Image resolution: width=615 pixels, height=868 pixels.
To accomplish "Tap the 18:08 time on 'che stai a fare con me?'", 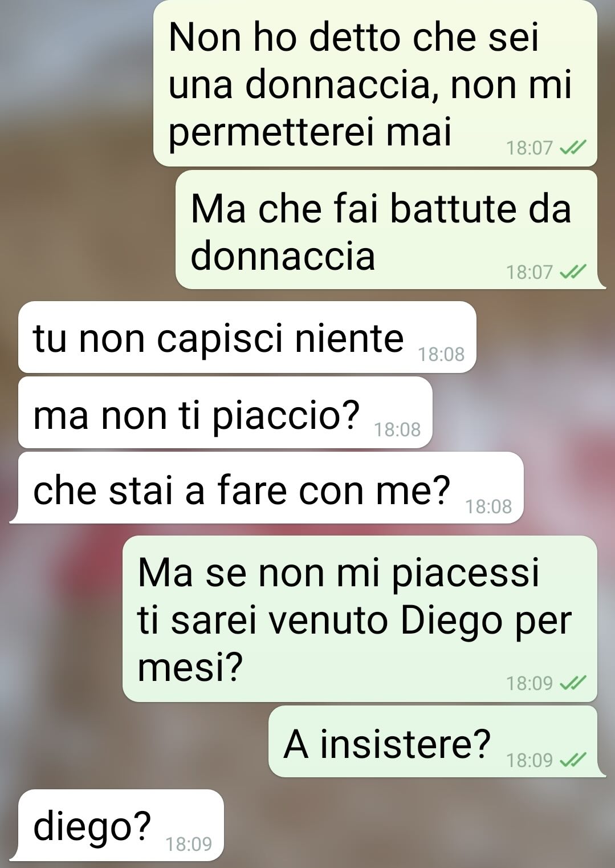I will coord(488,506).
